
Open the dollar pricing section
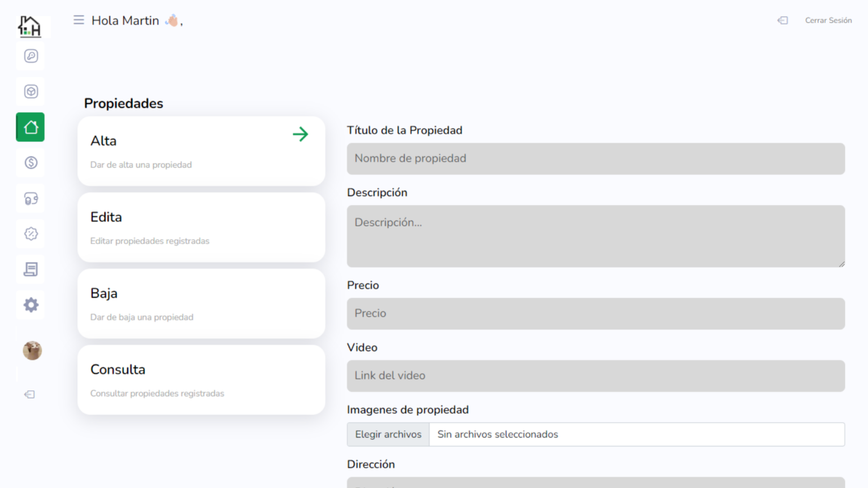click(31, 163)
